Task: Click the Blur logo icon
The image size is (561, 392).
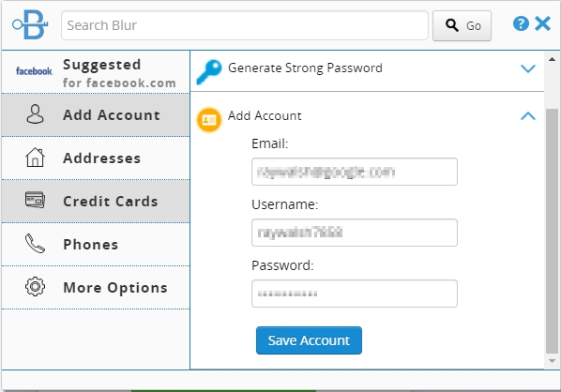Action: (30, 24)
